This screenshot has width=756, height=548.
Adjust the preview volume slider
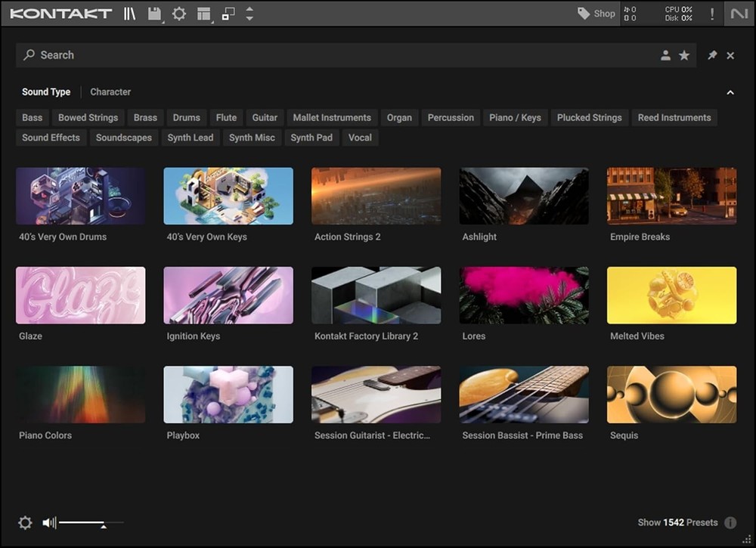(104, 522)
